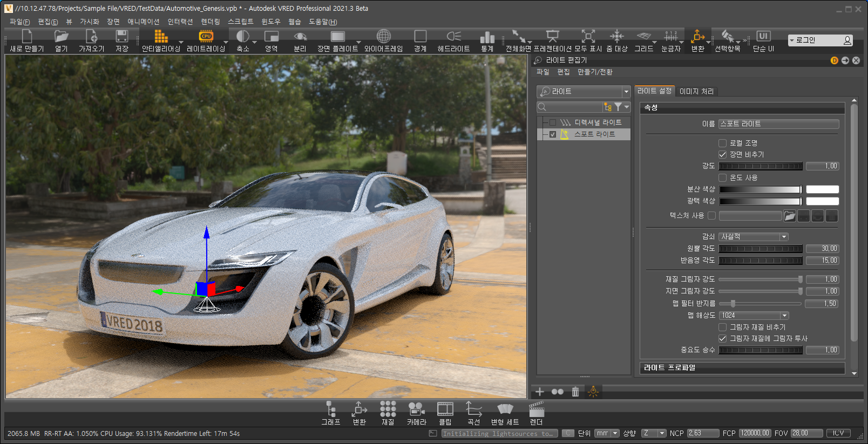Open the 감쇠 dropdown set to 사실적
The height and width of the screenshot is (444, 868).
[x=754, y=237]
